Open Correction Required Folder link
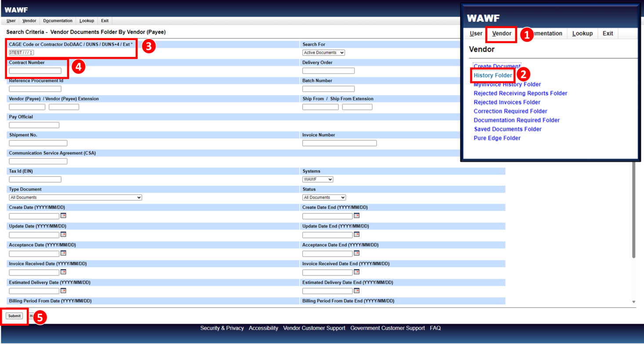This screenshot has height=344, width=644. pyautogui.click(x=510, y=111)
